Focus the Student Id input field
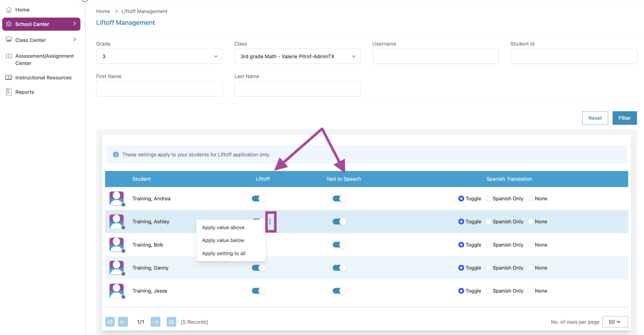 (574, 56)
